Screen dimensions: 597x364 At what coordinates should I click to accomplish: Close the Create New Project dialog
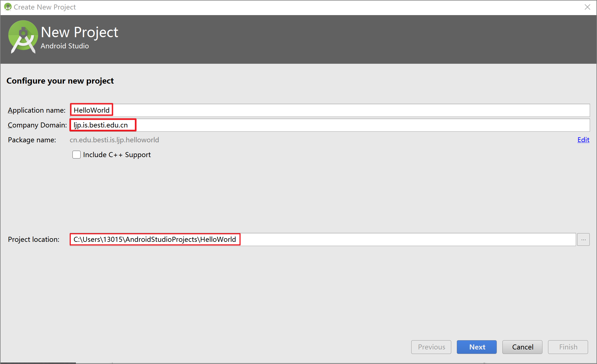tap(587, 7)
